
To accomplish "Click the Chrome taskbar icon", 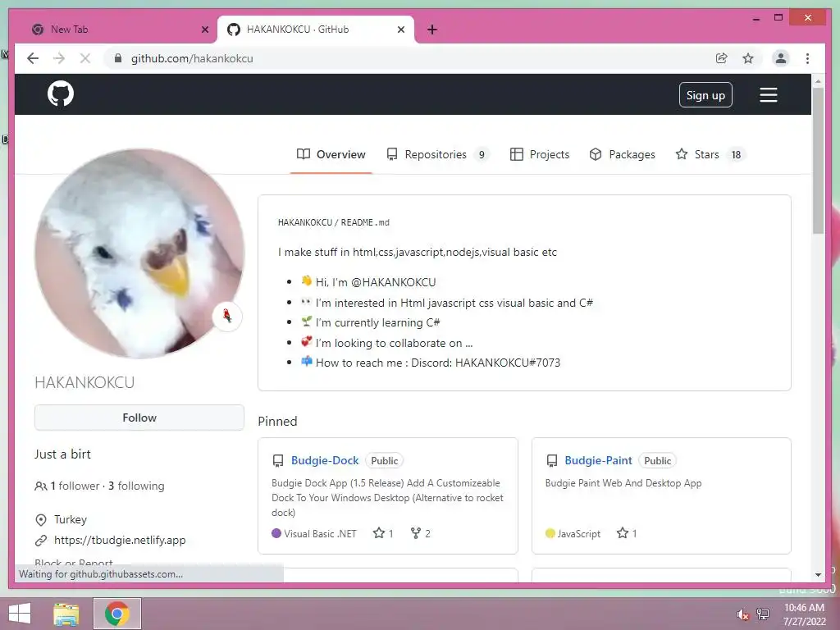I will point(117,614).
